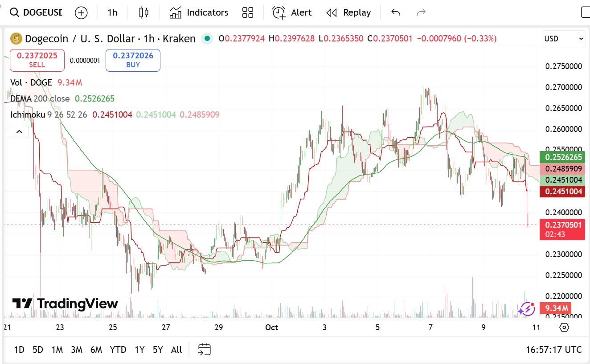Open the USD currency dropdown
The height and width of the screenshot is (364, 590).
[564, 39]
